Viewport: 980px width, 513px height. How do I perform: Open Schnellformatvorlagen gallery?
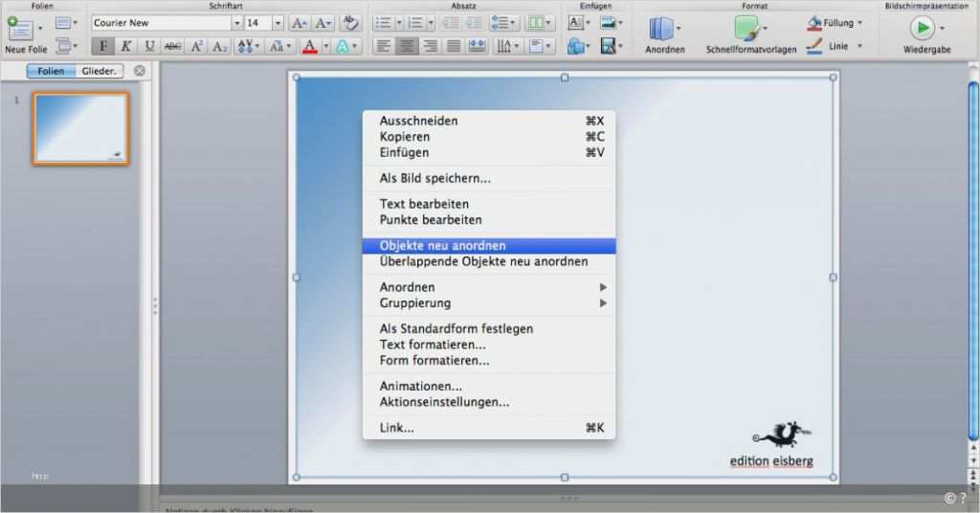(750, 35)
